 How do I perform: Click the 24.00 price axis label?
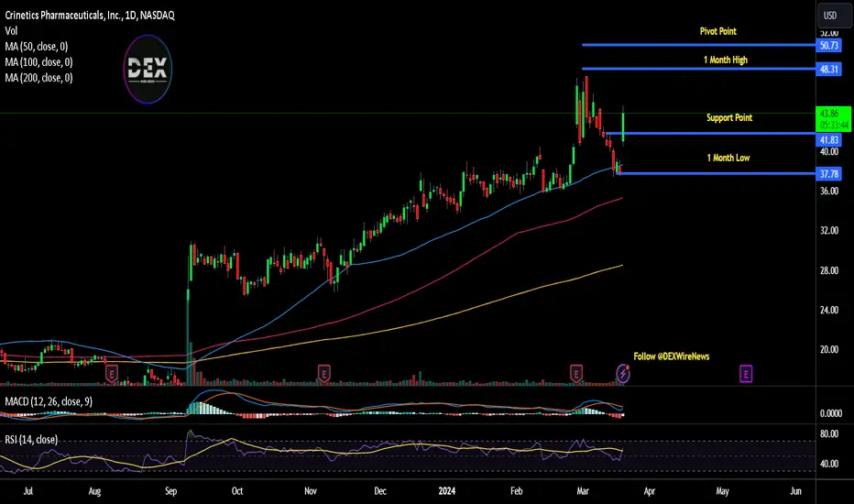tap(829, 310)
